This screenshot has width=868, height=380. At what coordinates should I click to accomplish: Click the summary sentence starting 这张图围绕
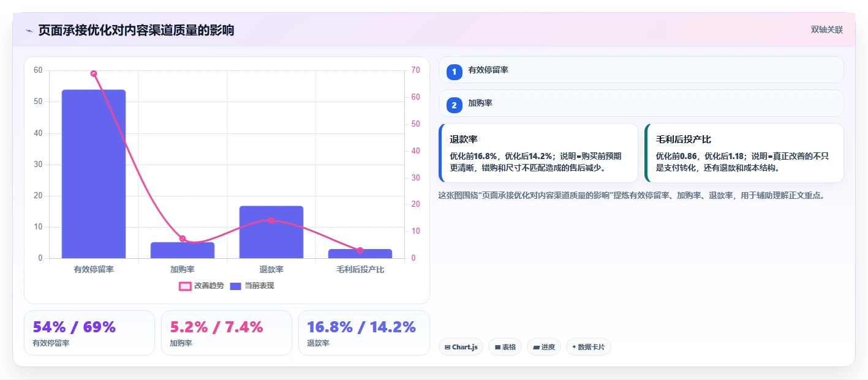(632, 196)
